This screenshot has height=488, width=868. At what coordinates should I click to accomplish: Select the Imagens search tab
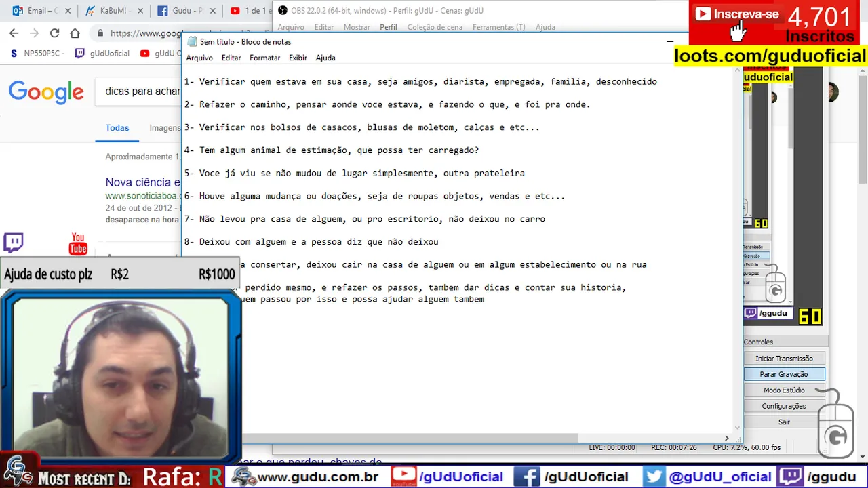tap(165, 128)
